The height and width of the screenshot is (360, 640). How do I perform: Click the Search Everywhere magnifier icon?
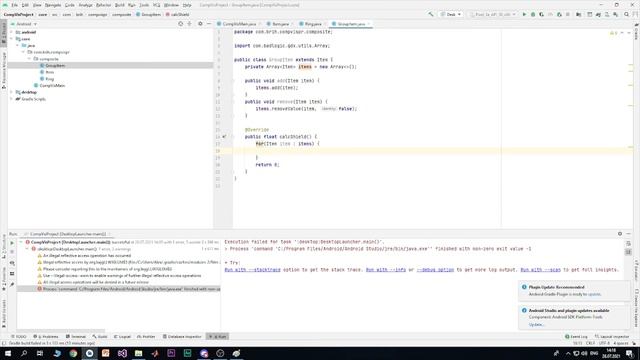point(627,14)
